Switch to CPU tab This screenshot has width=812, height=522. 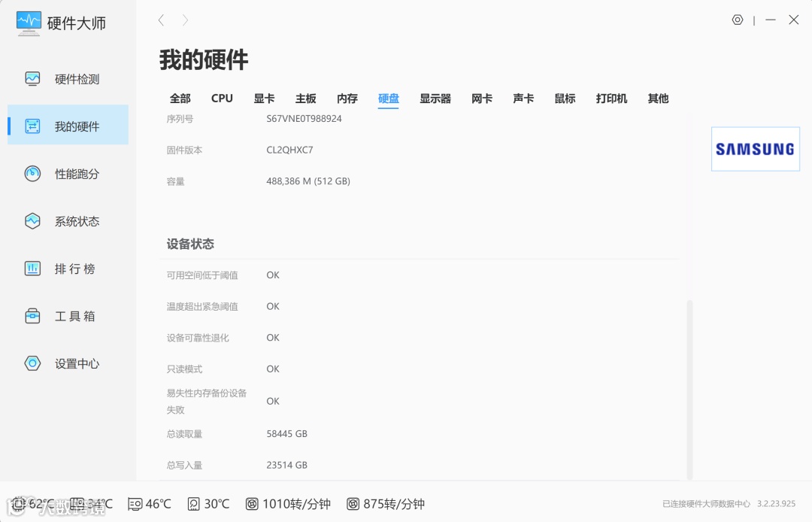pyautogui.click(x=222, y=99)
